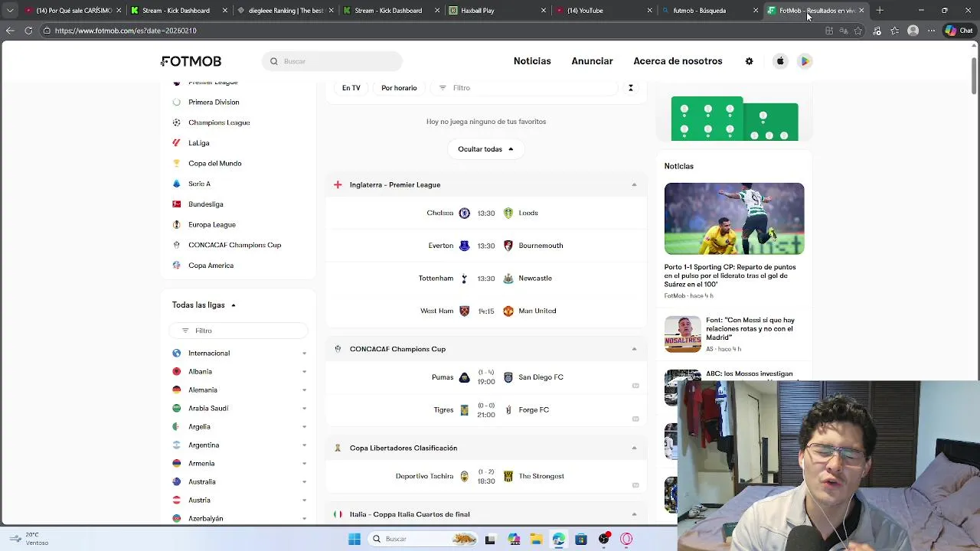Image resolution: width=980 pixels, height=551 pixels.
Task: Click the Windows Start button in taskbar
Action: (354, 539)
